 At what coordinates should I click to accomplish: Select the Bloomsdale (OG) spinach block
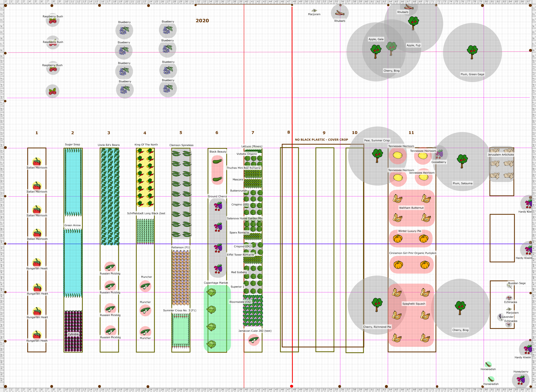click(253, 311)
